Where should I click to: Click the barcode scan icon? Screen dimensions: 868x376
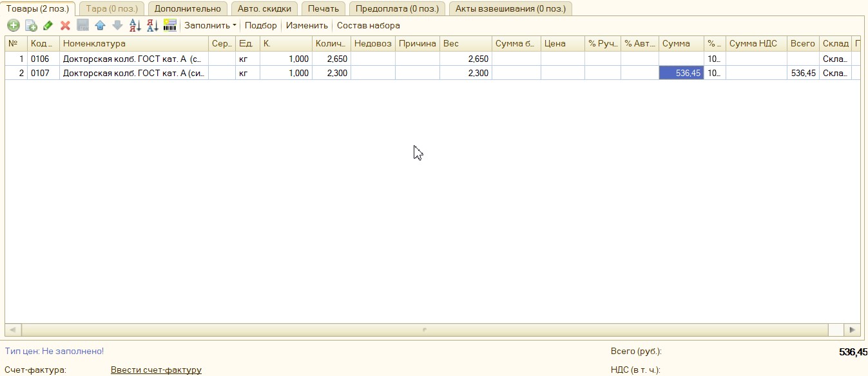169,26
